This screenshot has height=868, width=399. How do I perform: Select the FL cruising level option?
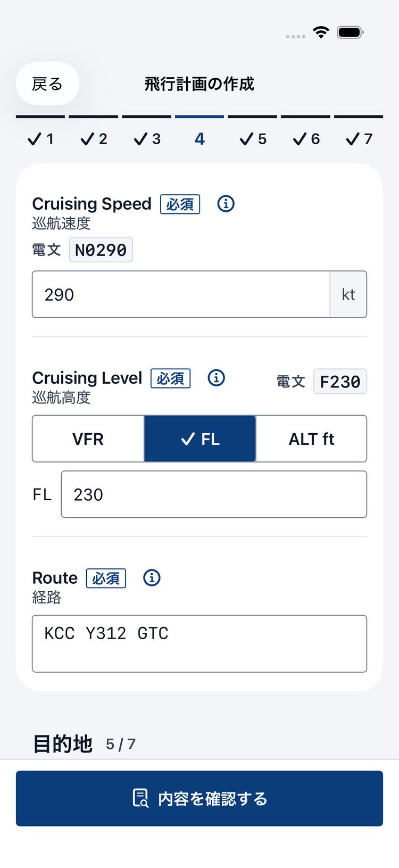[x=200, y=439]
